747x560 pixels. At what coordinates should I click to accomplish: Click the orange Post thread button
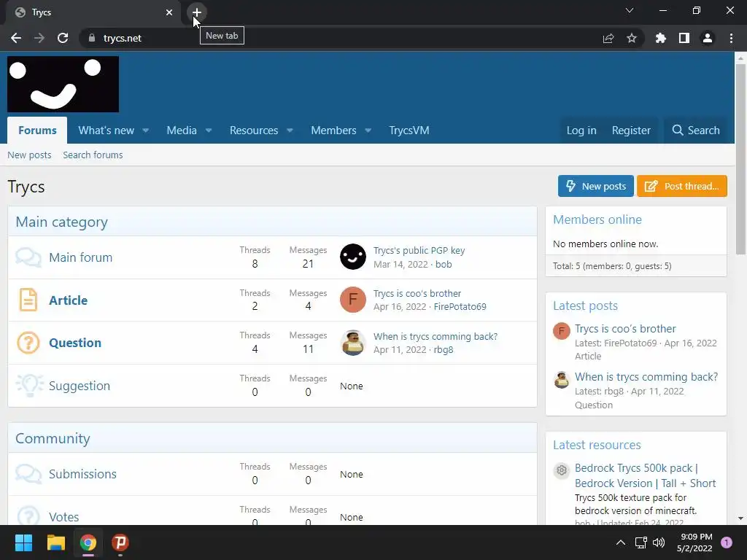682,186
